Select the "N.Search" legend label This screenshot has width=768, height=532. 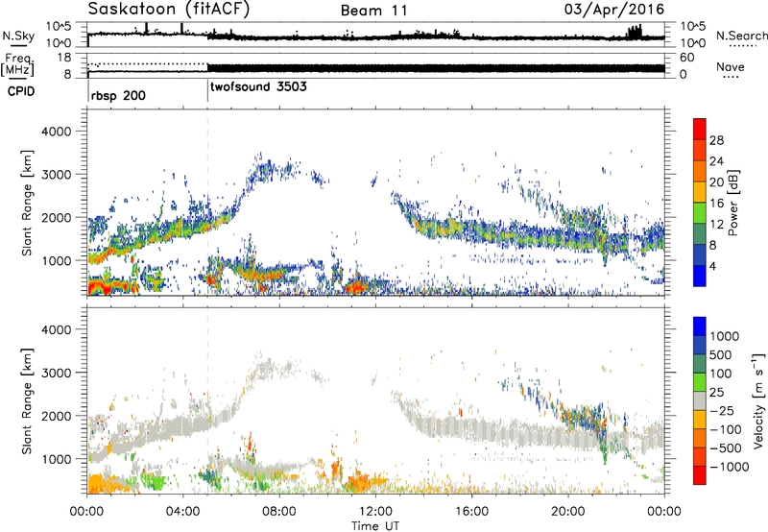pyautogui.click(x=742, y=36)
